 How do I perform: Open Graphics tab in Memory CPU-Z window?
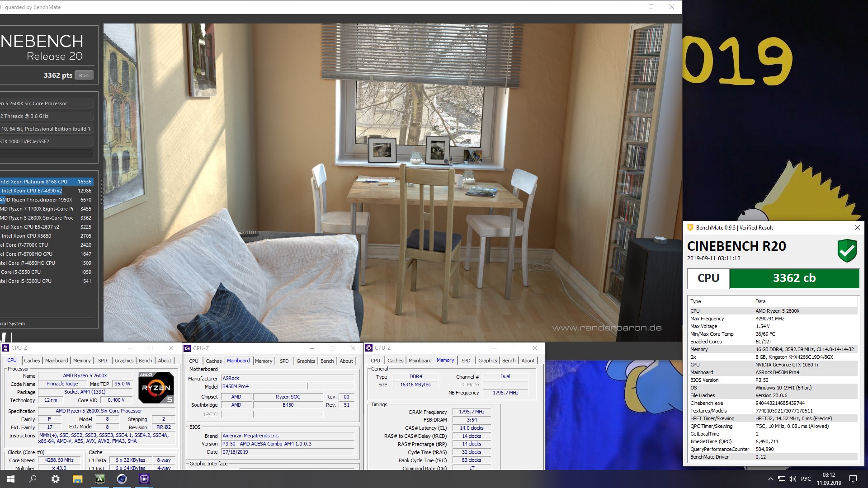pos(487,361)
